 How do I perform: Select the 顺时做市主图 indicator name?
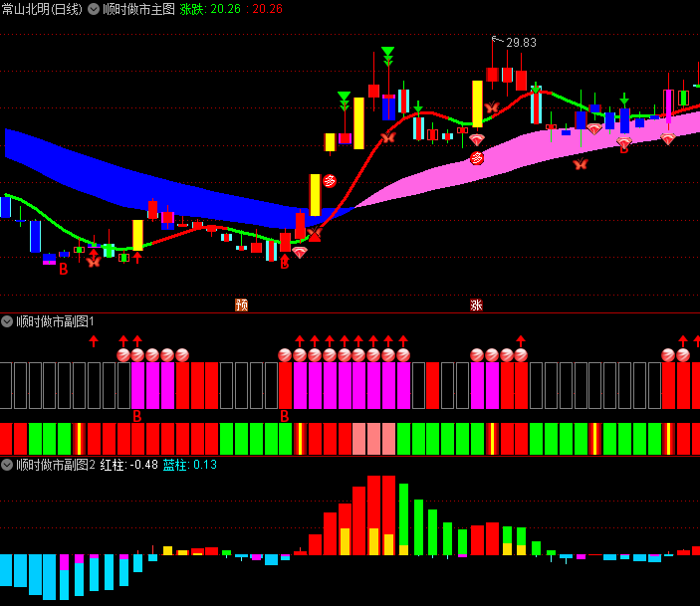(138, 9)
